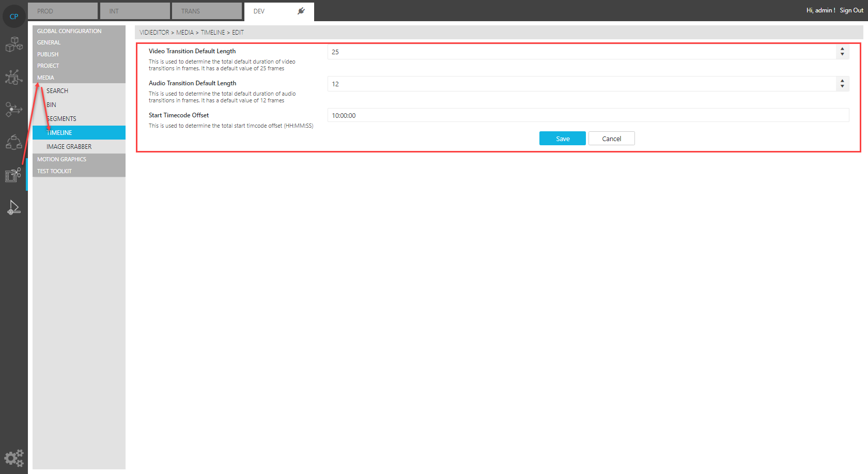
Task: Expand the PUBLISH section
Action: point(48,54)
